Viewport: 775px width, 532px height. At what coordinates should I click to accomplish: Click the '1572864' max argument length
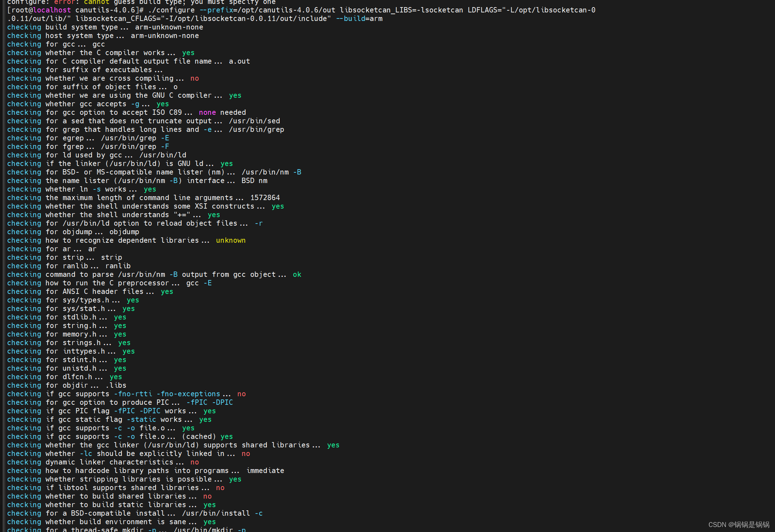click(265, 198)
